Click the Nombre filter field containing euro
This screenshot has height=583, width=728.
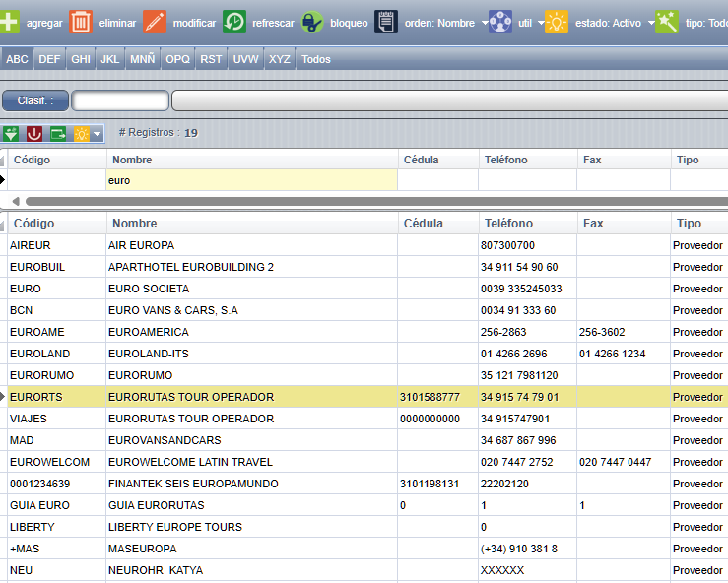pyautogui.click(x=251, y=180)
